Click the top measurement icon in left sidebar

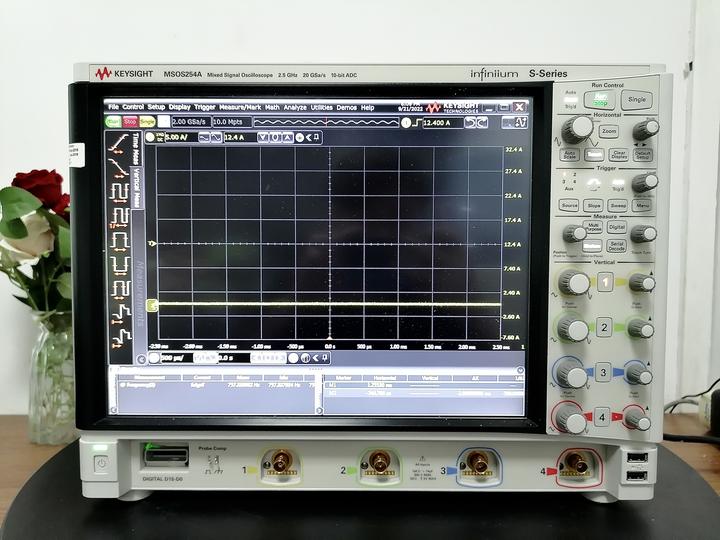pyautogui.click(x=118, y=147)
